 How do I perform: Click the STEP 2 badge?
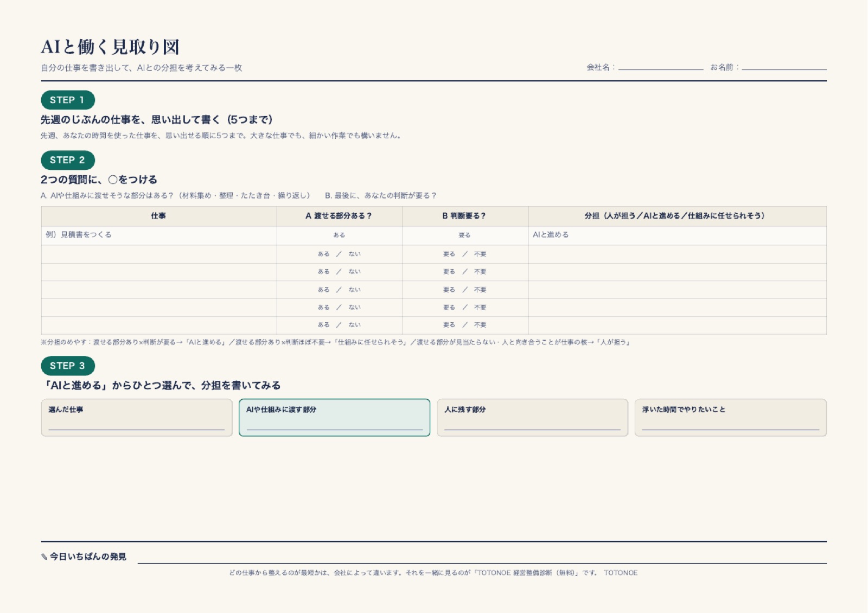click(68, 160)
